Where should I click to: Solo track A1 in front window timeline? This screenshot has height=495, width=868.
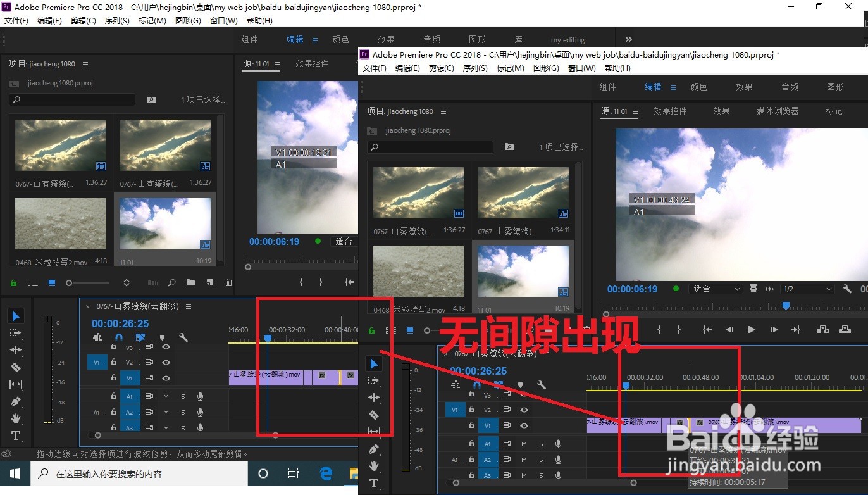[x=541, y=444]
